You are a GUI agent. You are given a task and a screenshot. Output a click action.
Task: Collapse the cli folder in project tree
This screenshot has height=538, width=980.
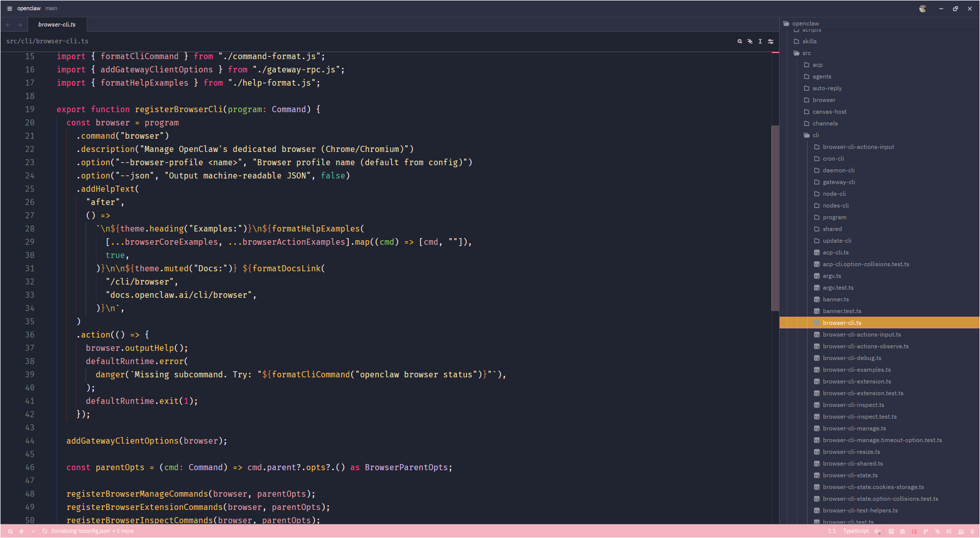point(880,136)
